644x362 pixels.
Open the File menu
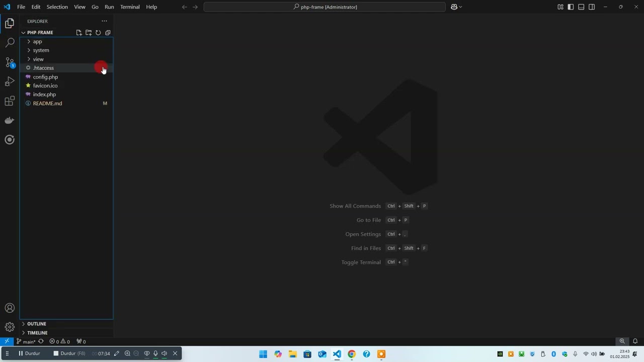point(21,7)
